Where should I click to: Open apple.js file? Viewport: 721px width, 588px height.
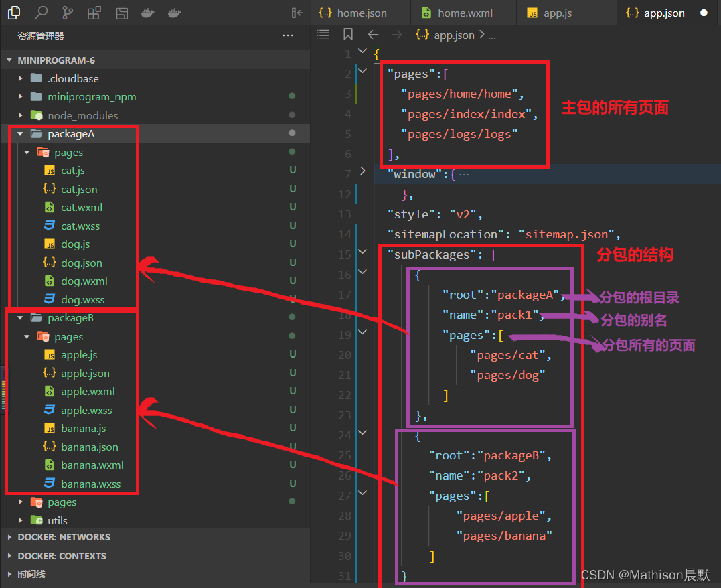[155, 355]
